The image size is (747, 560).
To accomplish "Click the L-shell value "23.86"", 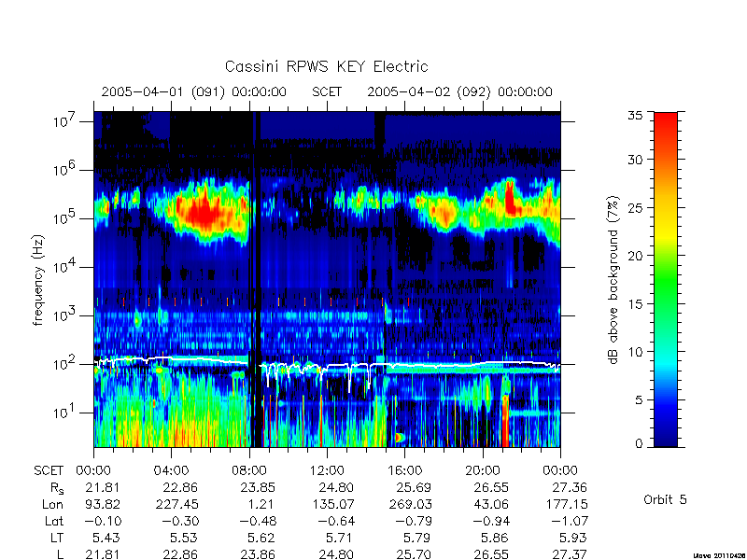I will coord(258,553).
